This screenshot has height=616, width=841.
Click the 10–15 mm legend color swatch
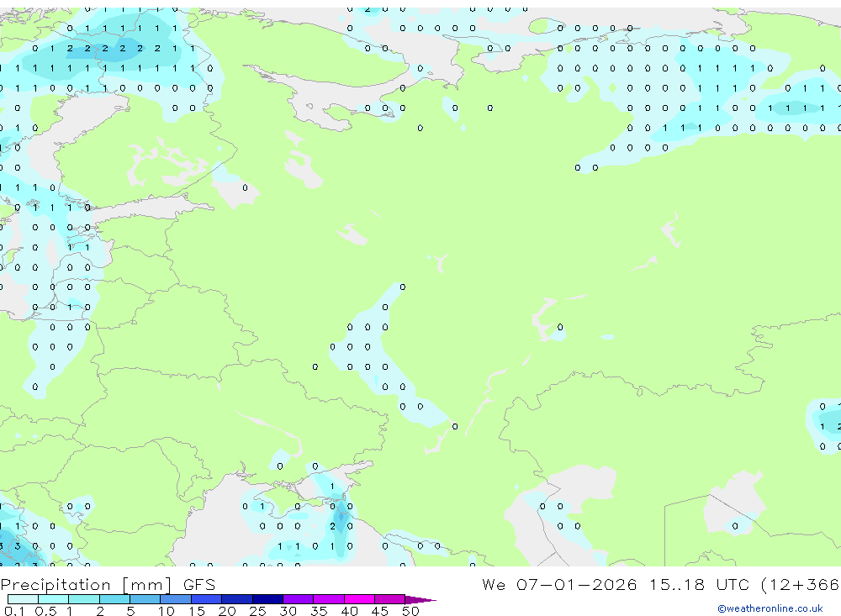coord(176,599)
